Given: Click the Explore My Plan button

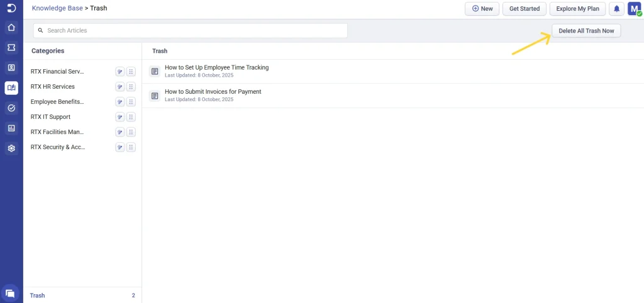Looking at the screenshot, I should click(x=577, y=9).
